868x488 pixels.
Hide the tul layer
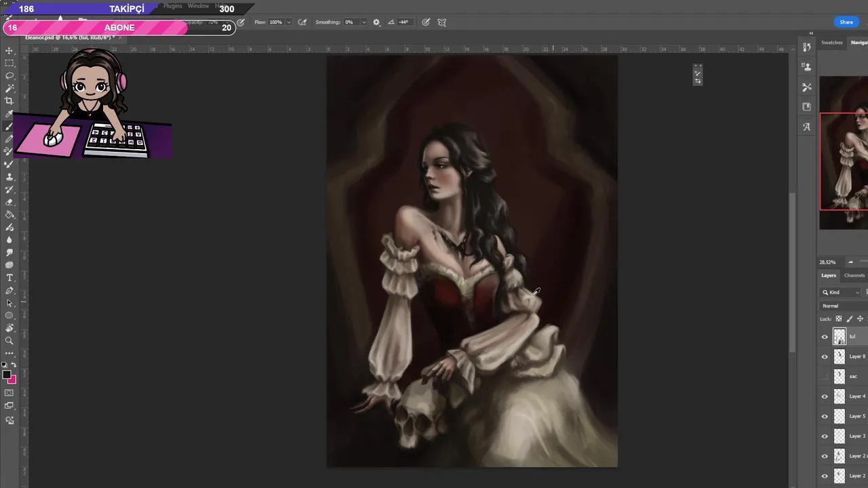point(825,336)
